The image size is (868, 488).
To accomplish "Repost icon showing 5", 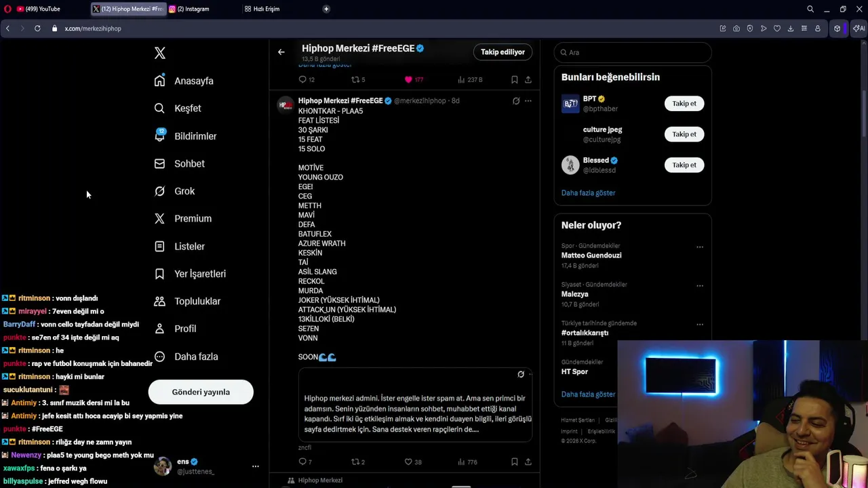I will (x=357, y=79).
